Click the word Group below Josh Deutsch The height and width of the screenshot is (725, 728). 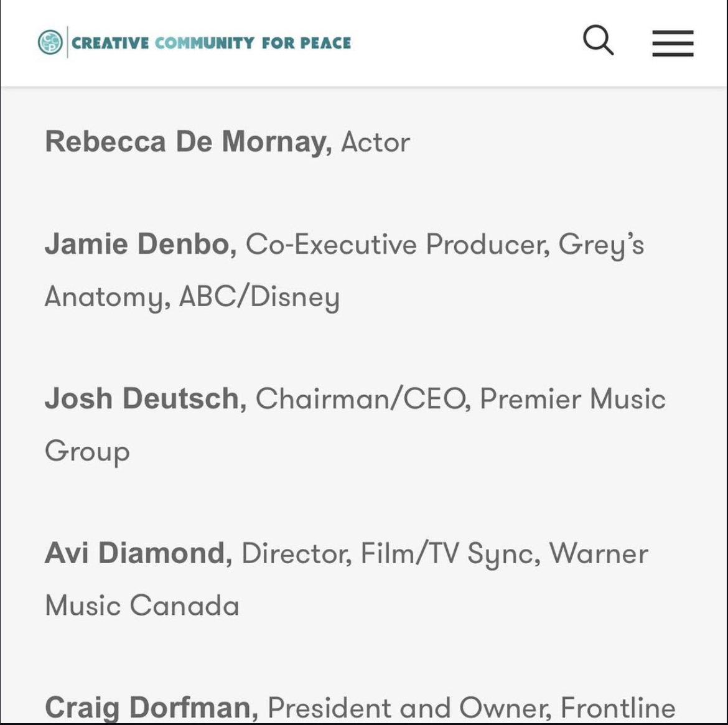(87, 451)
